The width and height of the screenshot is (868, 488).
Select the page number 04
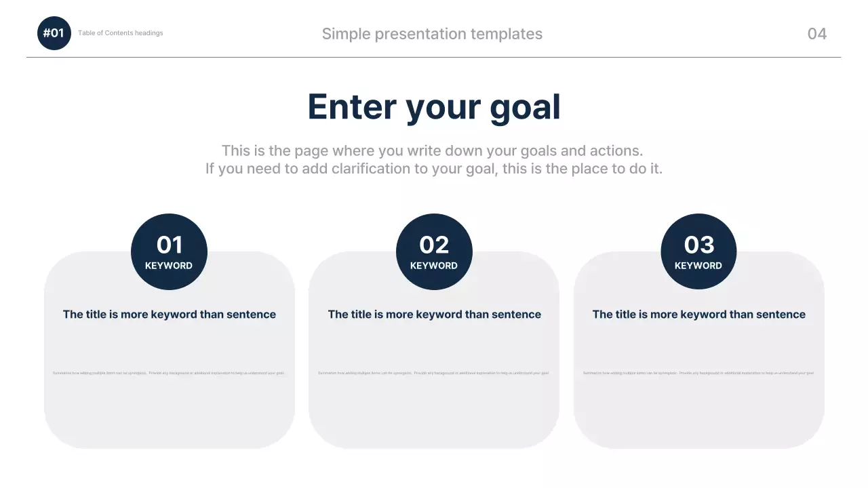(x=816, y=34)
